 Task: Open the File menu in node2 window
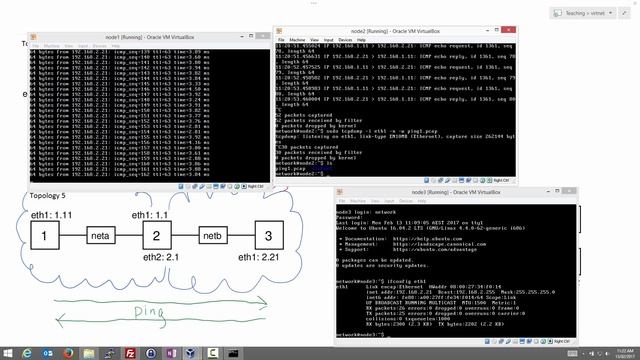(281, 40)
